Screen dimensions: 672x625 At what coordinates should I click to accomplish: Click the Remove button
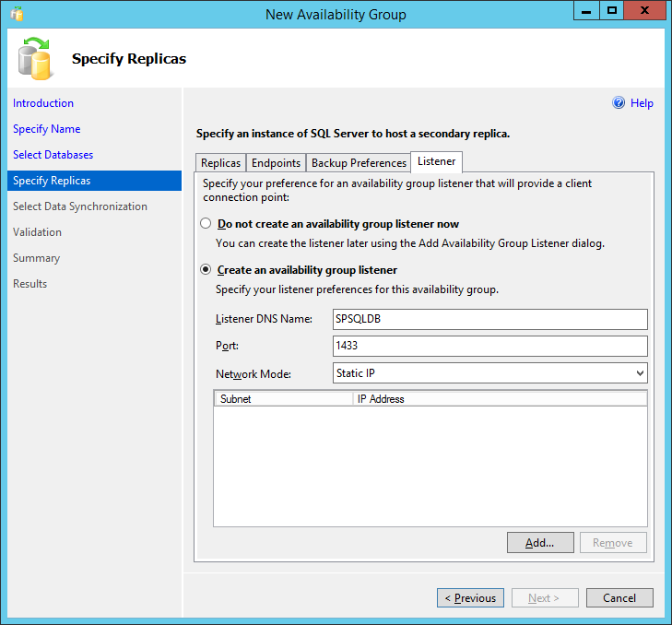click(613, 543)
